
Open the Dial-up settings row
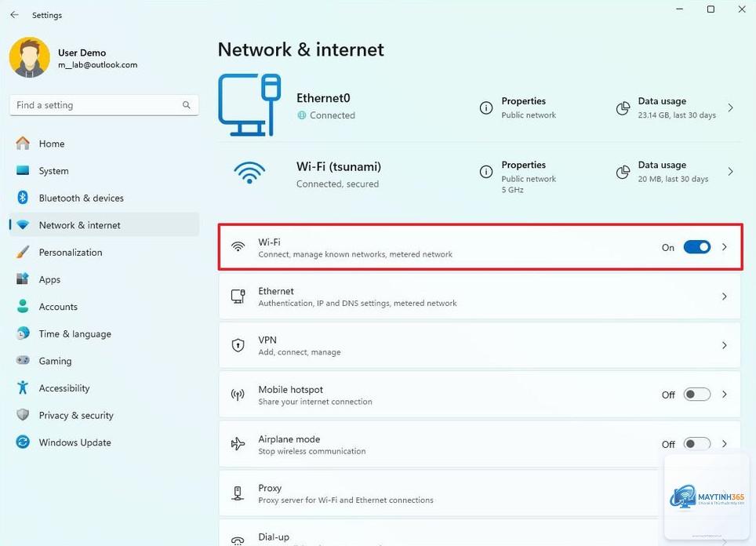[x=479, y=533]
